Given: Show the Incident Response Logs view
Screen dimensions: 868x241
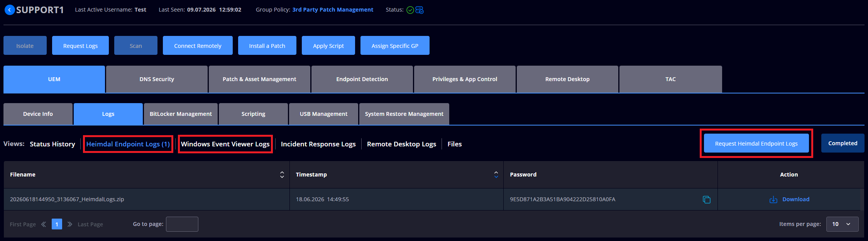Looking at the screenshot, I should (x=318, y=144).
